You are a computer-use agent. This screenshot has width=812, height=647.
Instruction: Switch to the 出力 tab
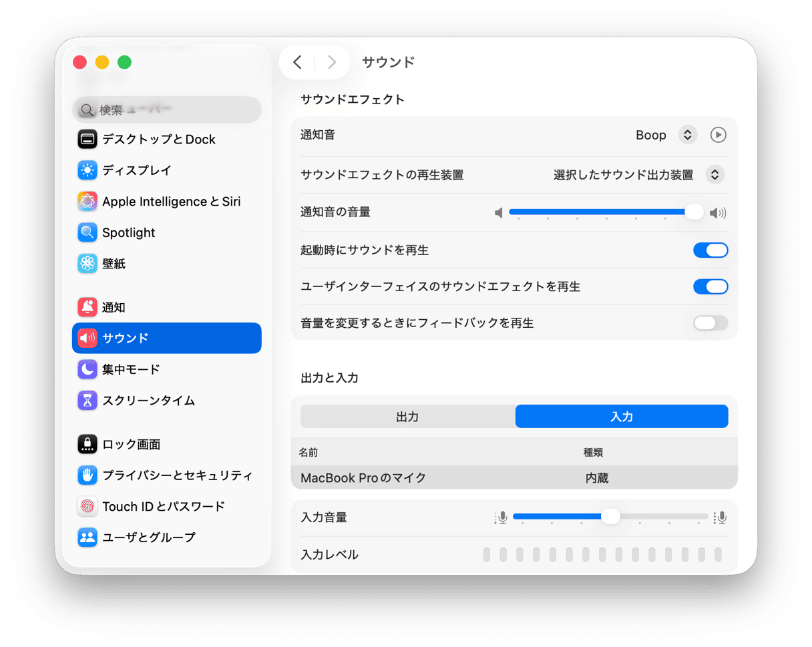pos(407,417)
